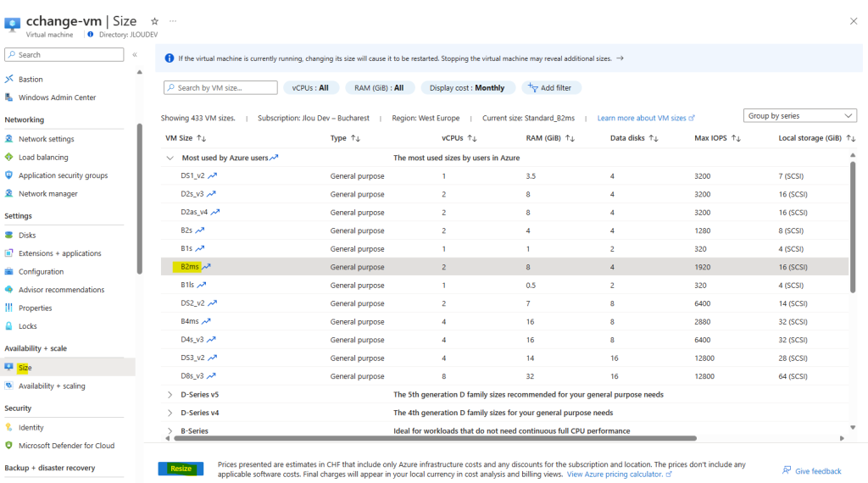Click the Microsoft Defender for Cloud shield icon

[x=8, y=446]
